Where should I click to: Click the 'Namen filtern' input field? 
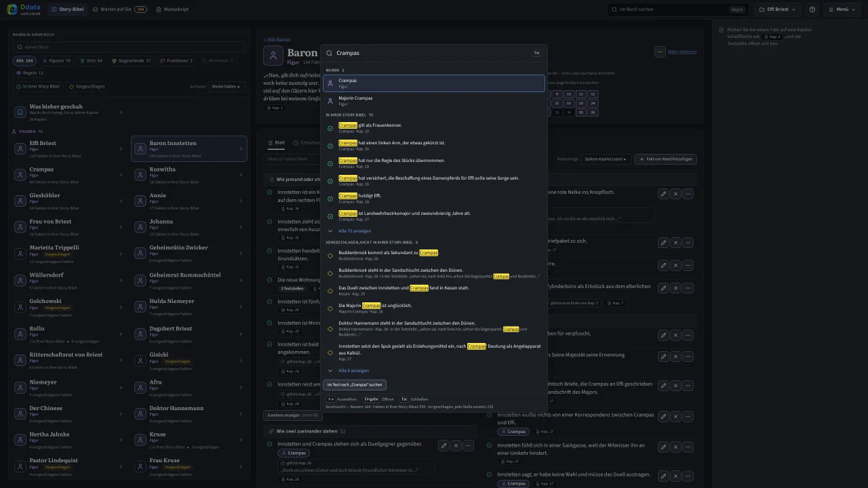(129, 47)
